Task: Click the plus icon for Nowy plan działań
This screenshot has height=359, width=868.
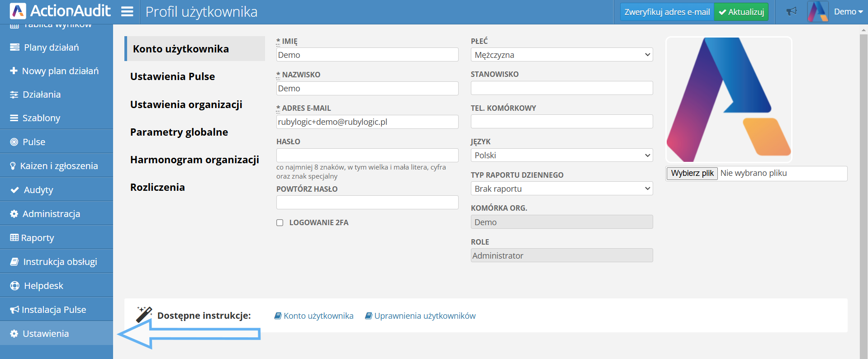Action: 14,71
